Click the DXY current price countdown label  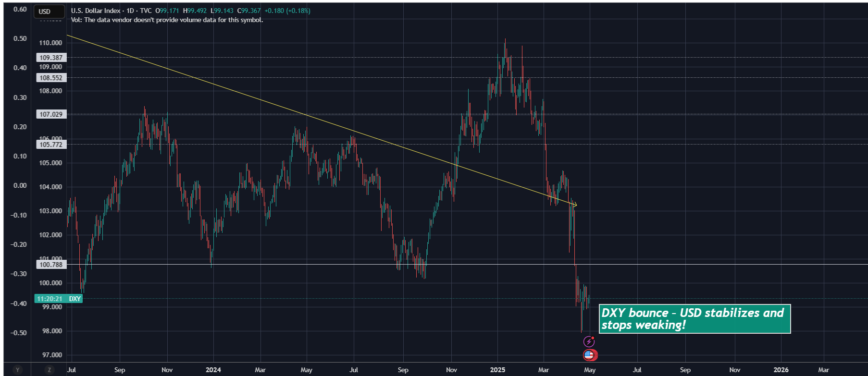click(59, 299)
